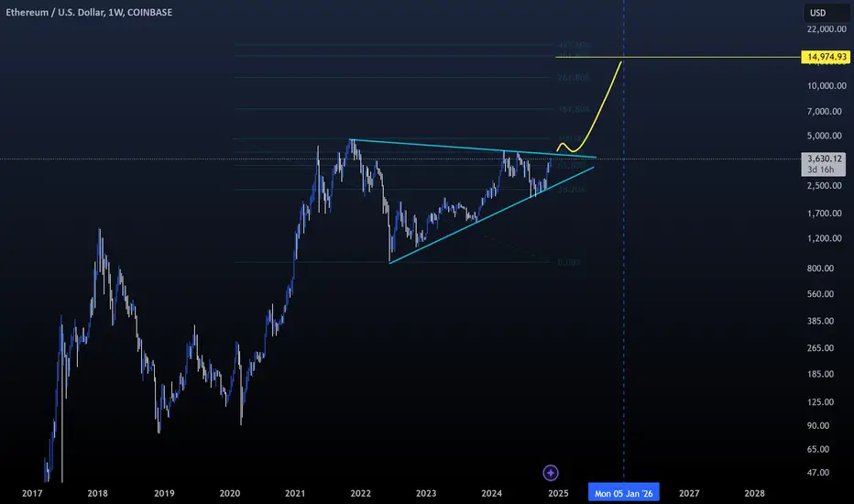
Task: Click the 2028 label on the time axis
Action: (x=754, y=493)
